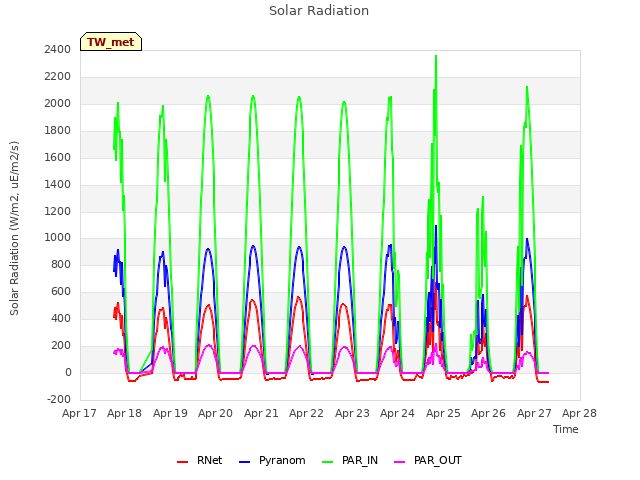
Task: Click the 600 y-axis tick label
Action: [x=61, y=291]
